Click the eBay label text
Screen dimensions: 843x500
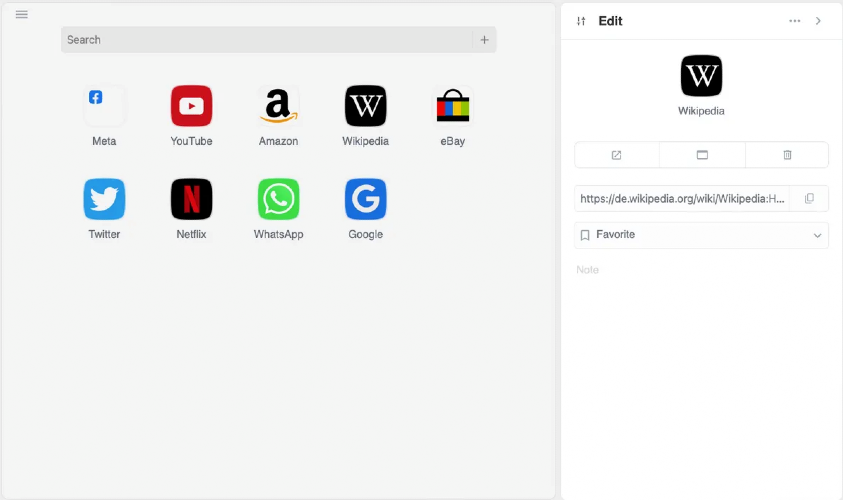453,141
